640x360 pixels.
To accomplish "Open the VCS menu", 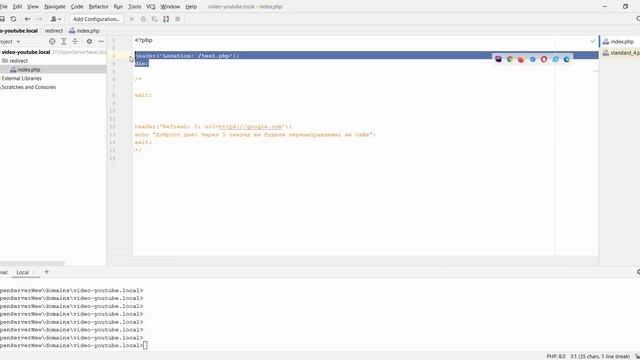I will [x=151, y=7].
